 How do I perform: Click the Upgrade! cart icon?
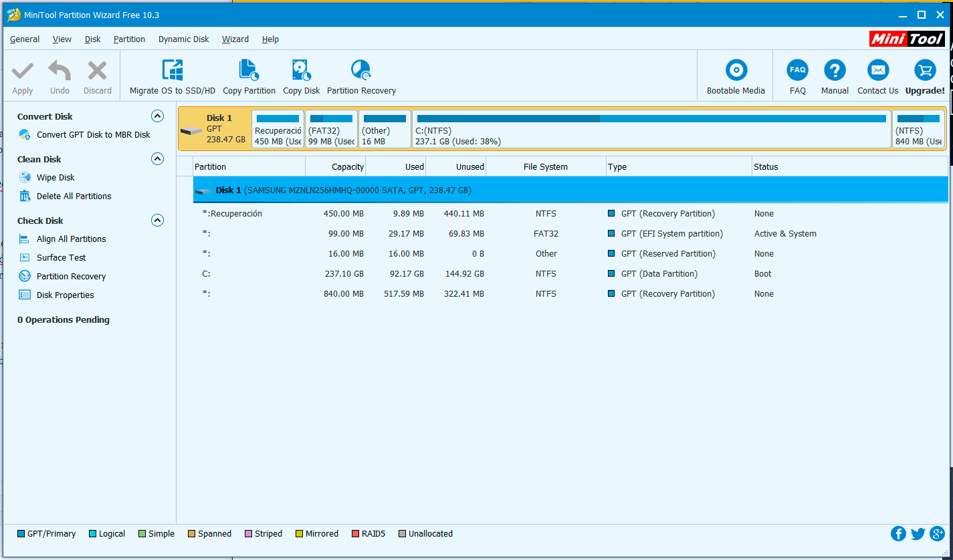925,70
